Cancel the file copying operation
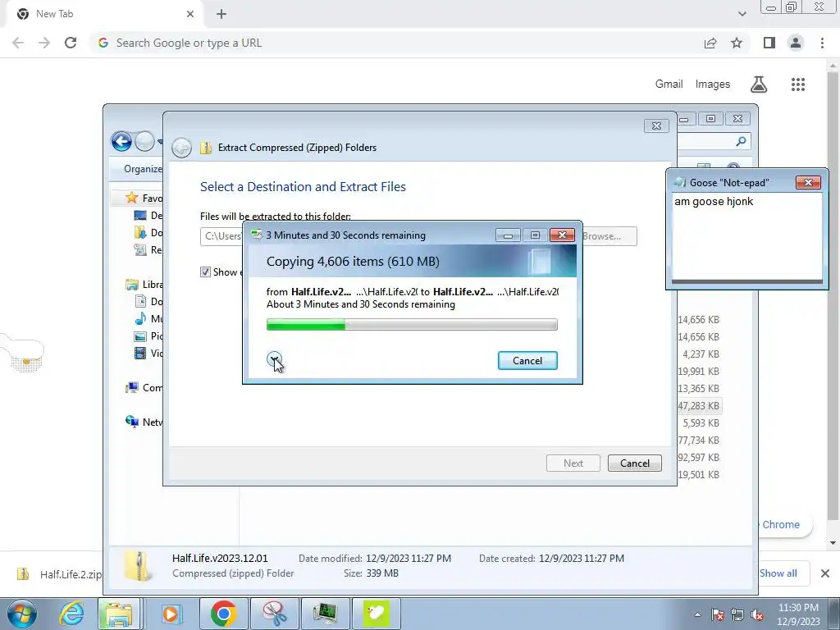This screenshot has height=630, width=840. 527,361
